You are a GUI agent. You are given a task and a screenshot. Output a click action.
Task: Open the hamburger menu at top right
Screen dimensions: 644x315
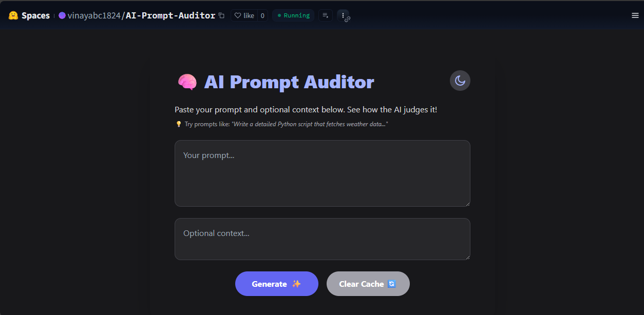[x=635, y=15]
